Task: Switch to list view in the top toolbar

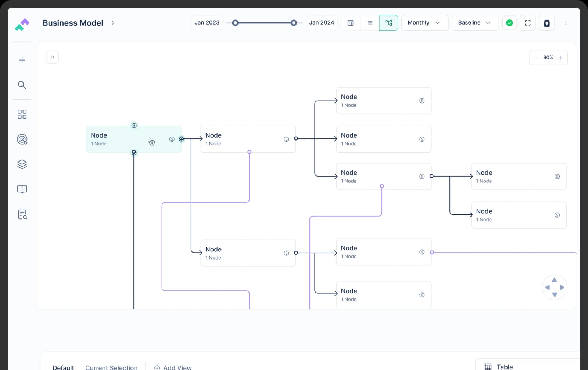Action: point(370,23)
